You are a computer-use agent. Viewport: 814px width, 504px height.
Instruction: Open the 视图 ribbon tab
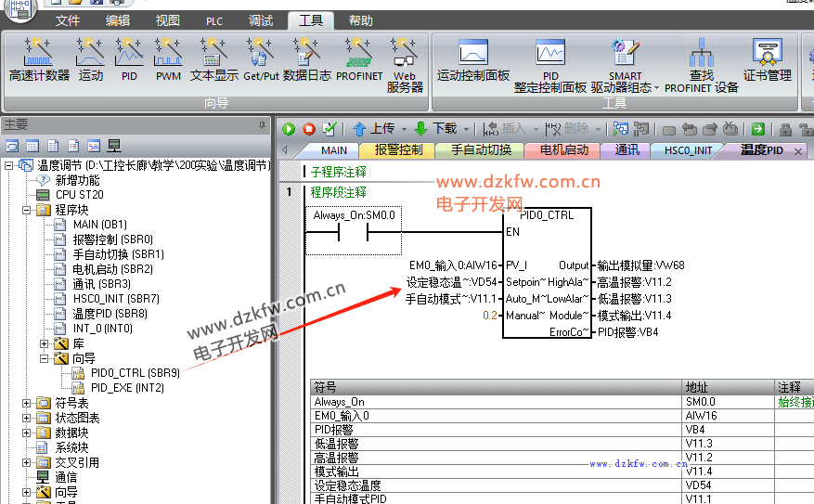point(168,20)
